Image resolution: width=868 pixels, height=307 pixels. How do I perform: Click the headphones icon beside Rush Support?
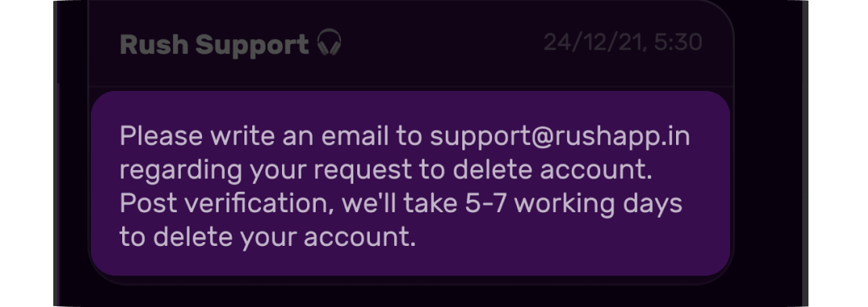[329, 43]
